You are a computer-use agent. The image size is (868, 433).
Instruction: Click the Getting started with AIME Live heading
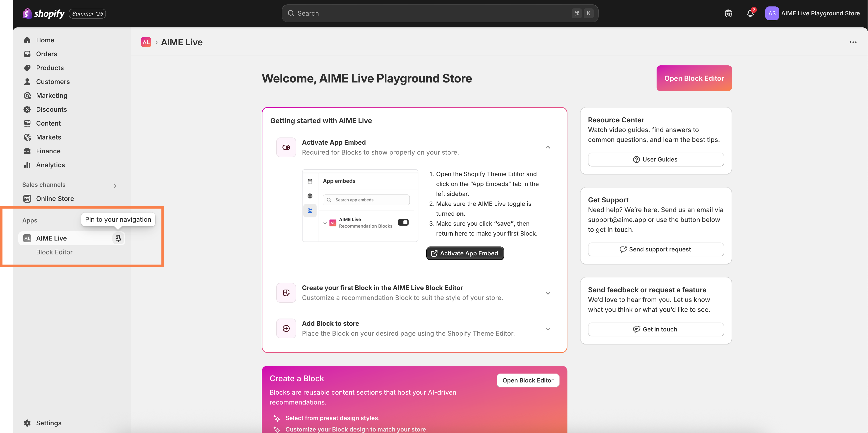321,121
